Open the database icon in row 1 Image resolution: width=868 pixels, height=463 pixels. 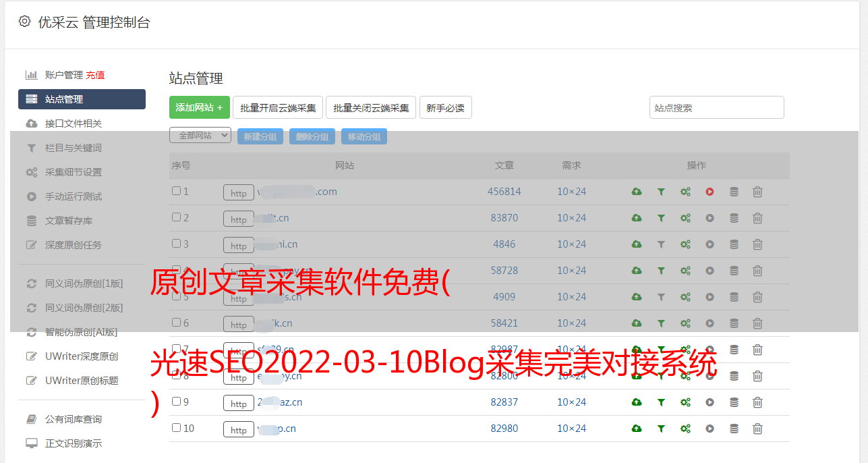[734, 192]
